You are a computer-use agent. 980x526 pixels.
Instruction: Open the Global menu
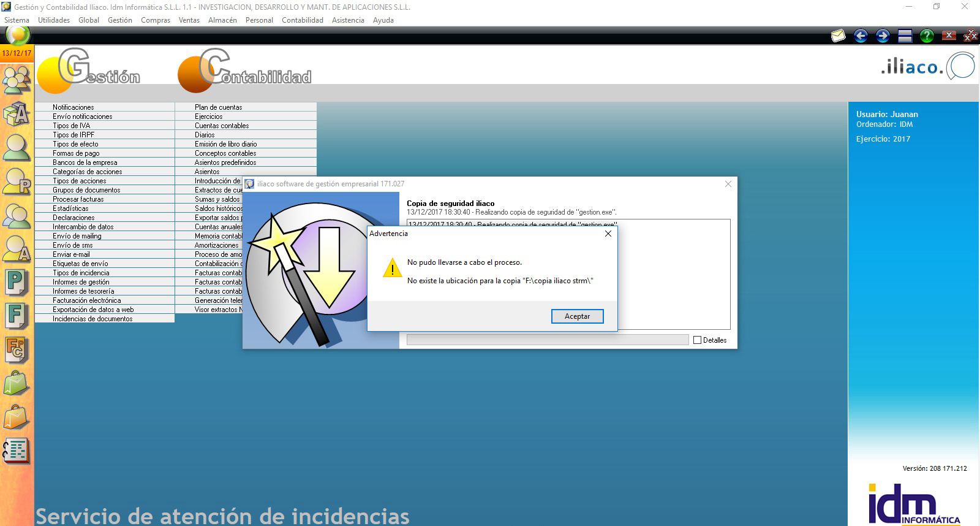coord(89,20)
